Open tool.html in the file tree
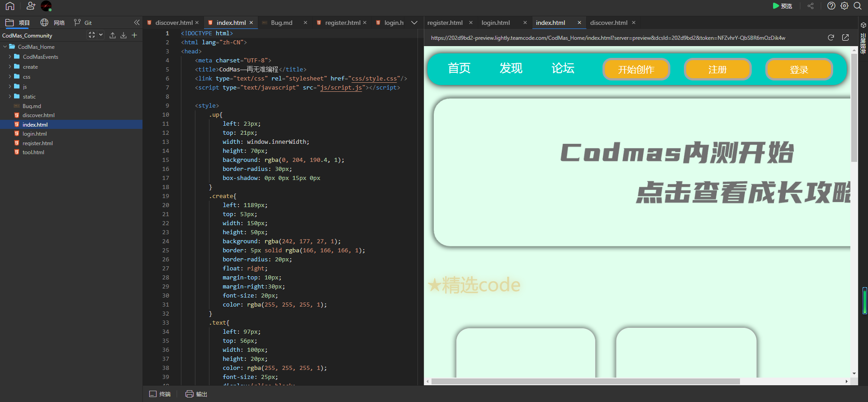The width and height of the screenshot is (868, 402). 33,152
